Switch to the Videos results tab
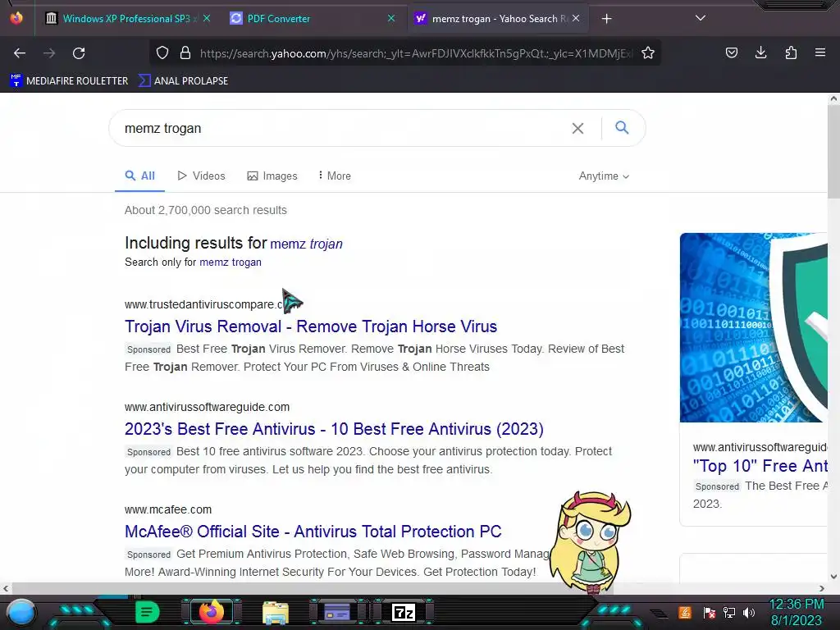Image resolution: width=840 pixels, height=630 pixels. [202, 176]
